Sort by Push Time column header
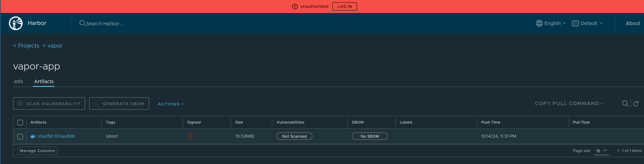Viewport: 644px width, 164px height. coord(490,122)
